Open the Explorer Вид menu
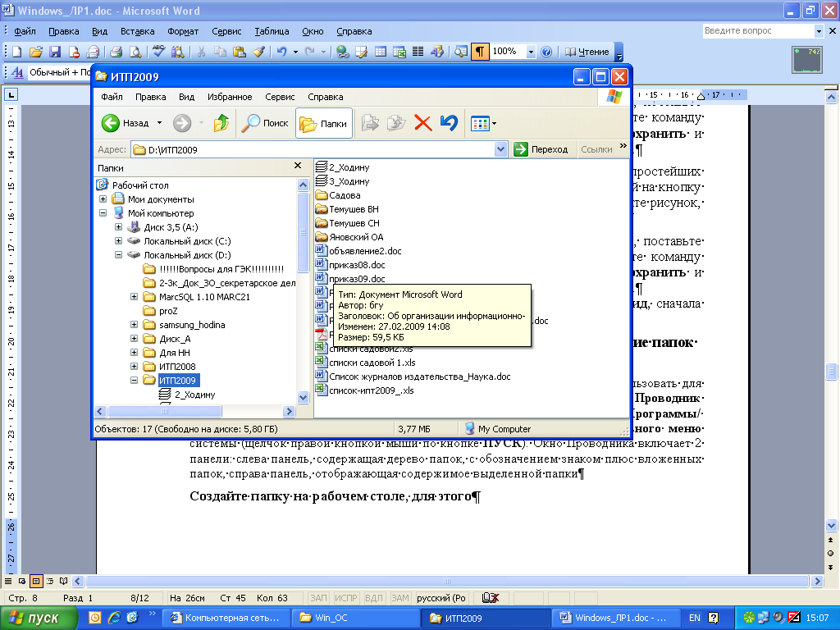 [x=186, y=97]
